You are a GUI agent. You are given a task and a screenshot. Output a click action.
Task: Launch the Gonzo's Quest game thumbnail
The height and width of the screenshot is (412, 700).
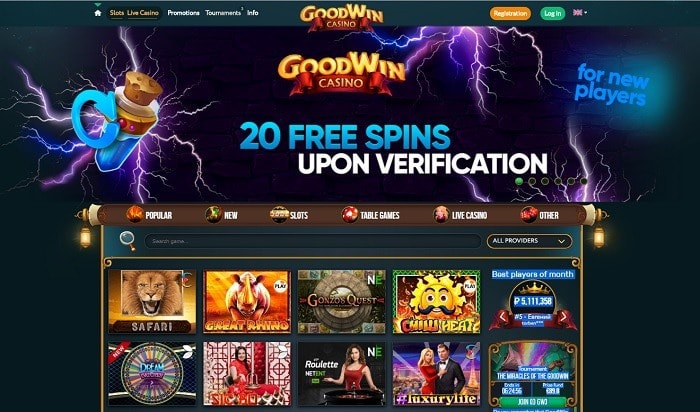pos(342,301)
